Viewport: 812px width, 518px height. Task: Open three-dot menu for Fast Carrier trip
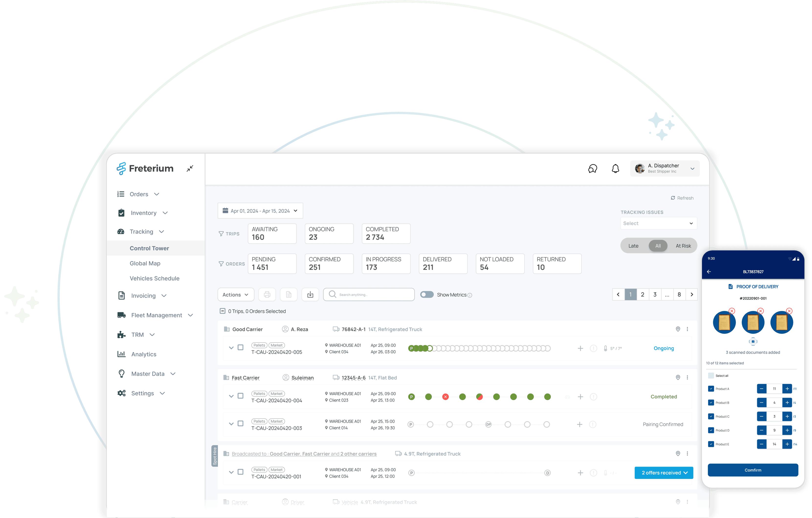tap(687, 377)
